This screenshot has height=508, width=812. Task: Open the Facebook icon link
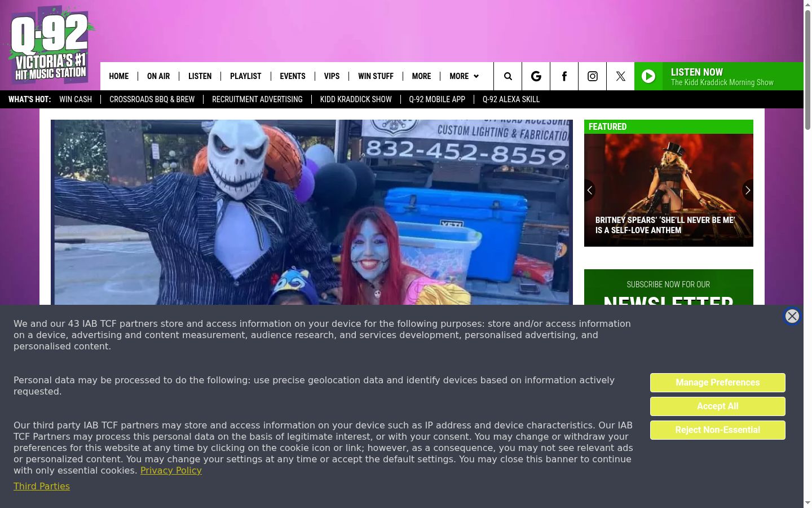coord(564,76)
